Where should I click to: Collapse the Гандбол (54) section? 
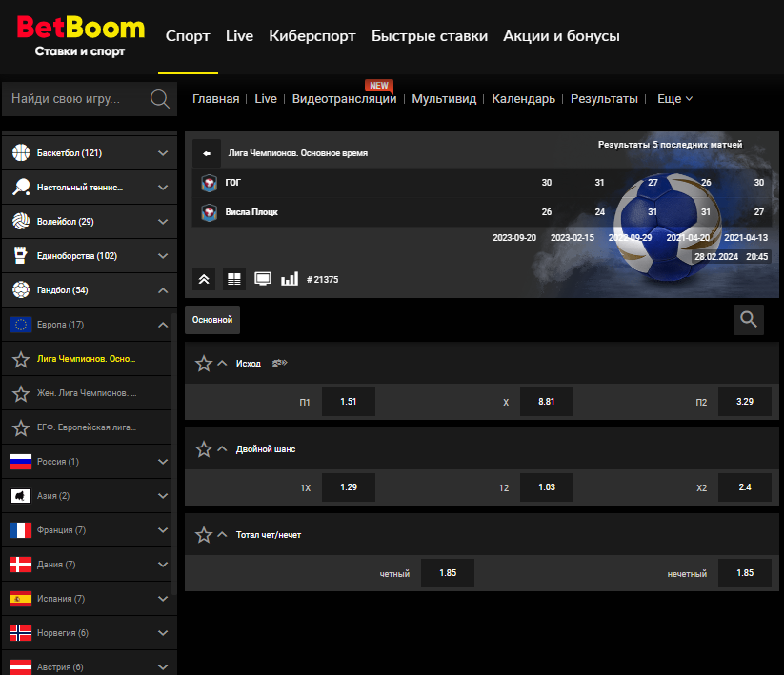click(163, 290)
